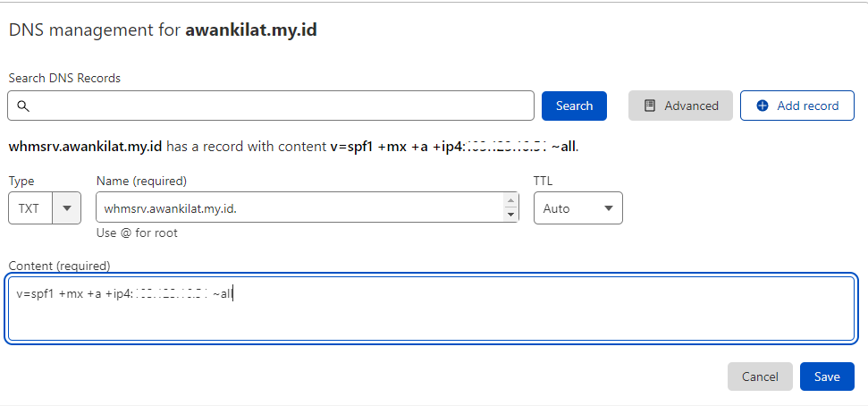Click the plus circle icon for Add record
The image size is (868, 406).
pos(763,106)
